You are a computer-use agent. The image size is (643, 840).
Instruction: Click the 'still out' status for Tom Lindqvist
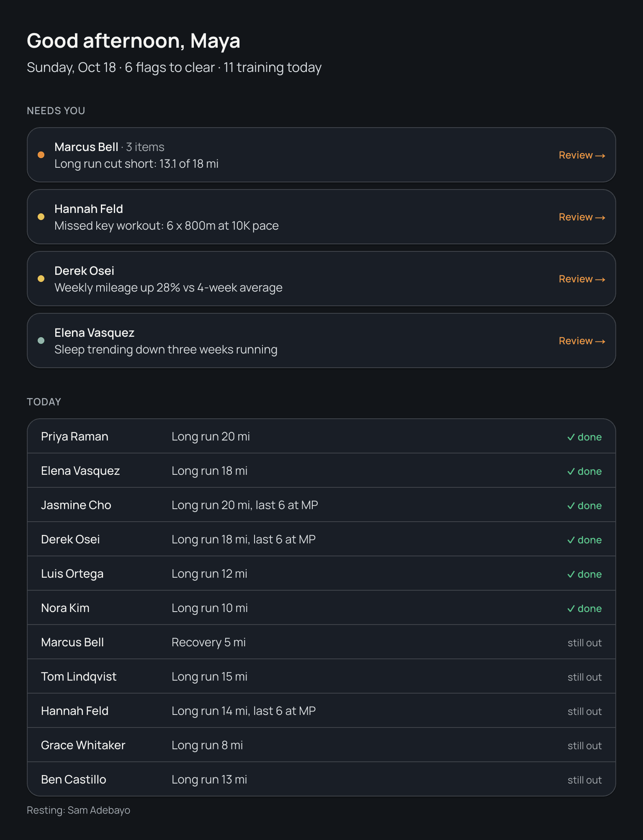pyautogui.click(x=584, y=677)
